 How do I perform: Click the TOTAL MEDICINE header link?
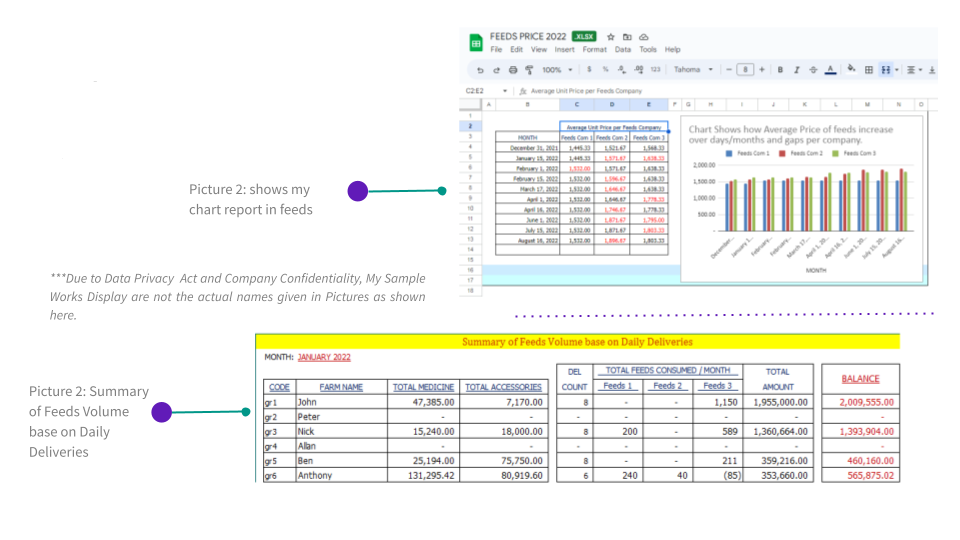(423, 387)
